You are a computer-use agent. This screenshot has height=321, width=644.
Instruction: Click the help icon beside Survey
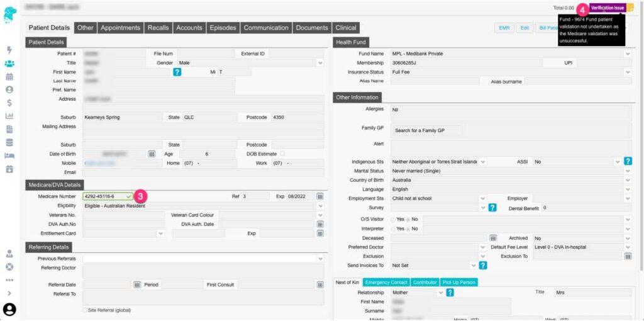pyautogui.click(x=492, y=208)
